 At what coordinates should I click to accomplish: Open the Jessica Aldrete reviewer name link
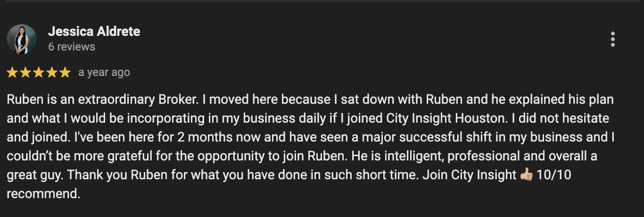tap(94, 32)
